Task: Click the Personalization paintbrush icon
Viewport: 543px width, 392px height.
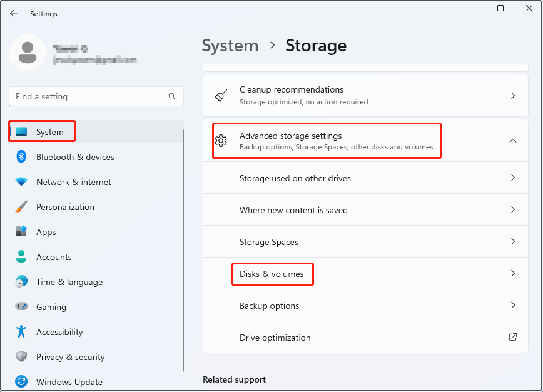Action: tap(21, 207)
